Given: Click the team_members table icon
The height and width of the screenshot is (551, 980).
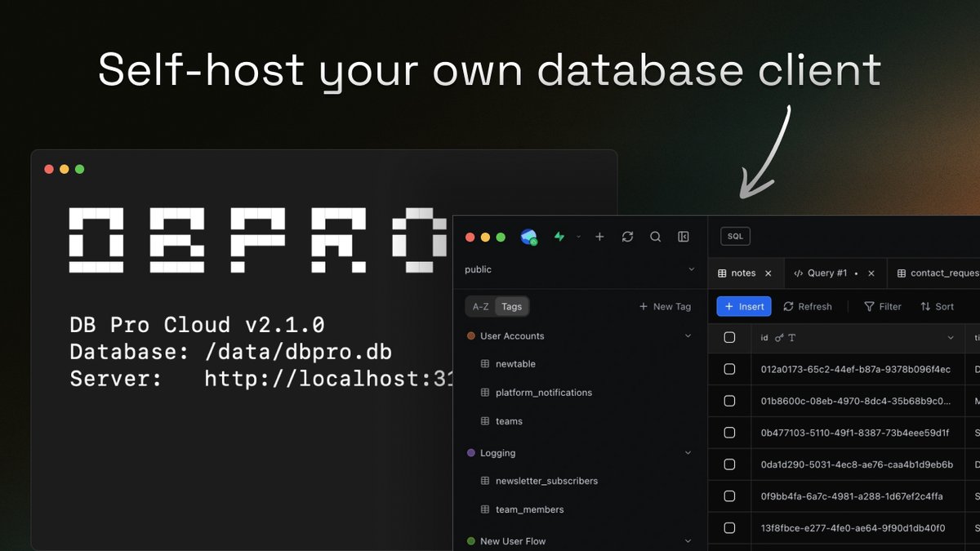Looking at the screenshot, I should click(485, 509).
